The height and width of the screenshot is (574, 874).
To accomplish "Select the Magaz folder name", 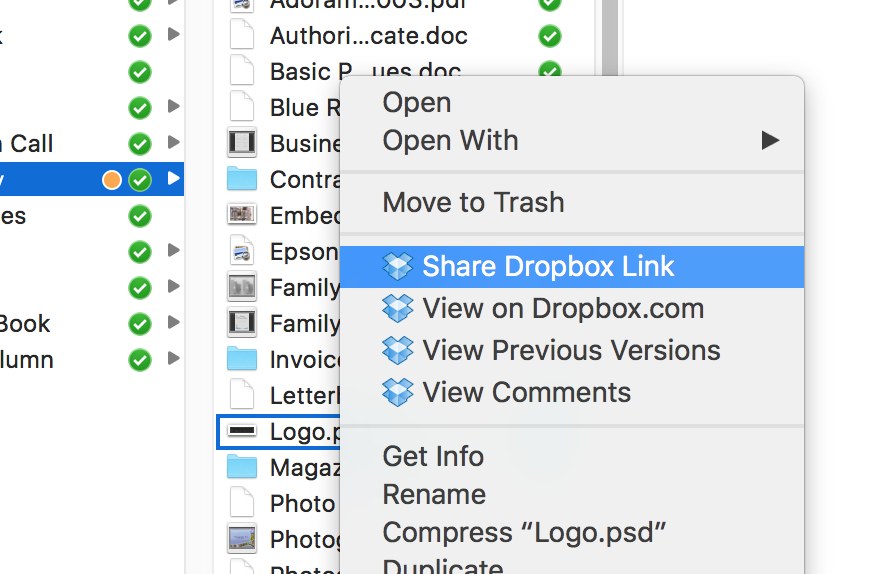I will [x=305, y=468].
